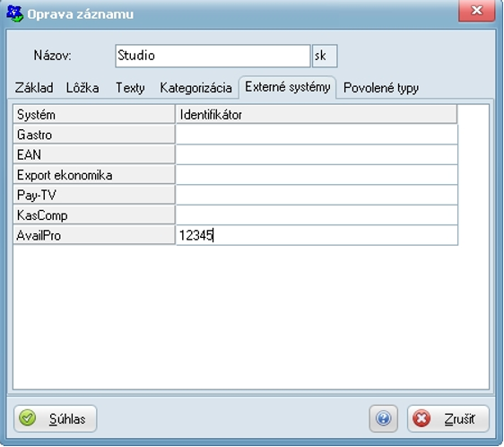504x447 pixels.
Task: Click the AvailPro identifier field with 12345
Action: 317,235
